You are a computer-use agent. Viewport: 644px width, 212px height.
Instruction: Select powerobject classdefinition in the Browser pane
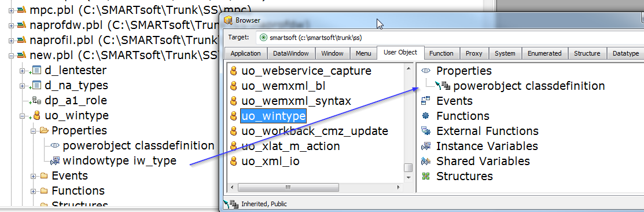coord(529,86)
